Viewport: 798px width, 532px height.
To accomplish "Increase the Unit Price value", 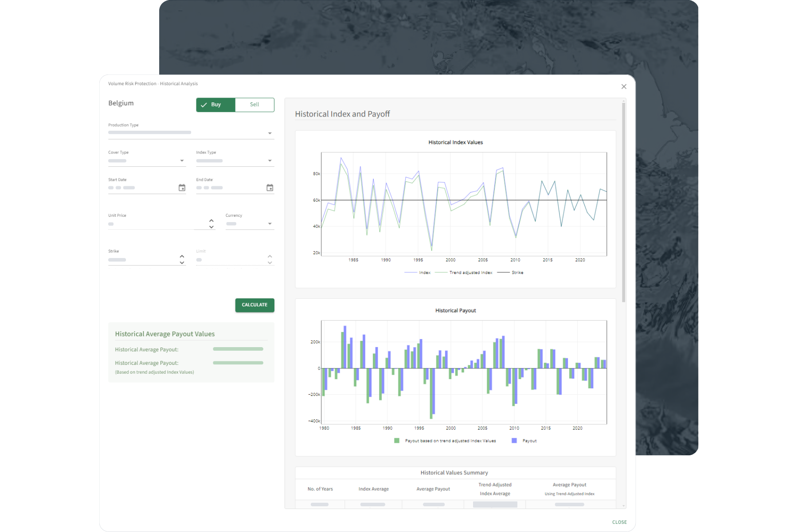I will pos(211,220).
